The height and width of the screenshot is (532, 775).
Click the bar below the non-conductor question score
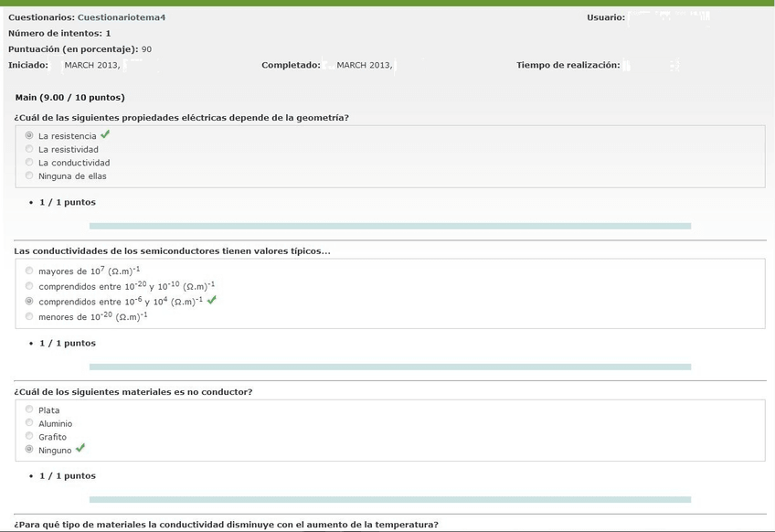[389, 499]
